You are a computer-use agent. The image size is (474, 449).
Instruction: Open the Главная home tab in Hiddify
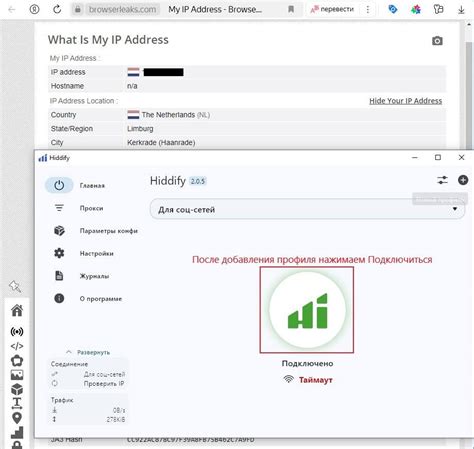(92, 186)
